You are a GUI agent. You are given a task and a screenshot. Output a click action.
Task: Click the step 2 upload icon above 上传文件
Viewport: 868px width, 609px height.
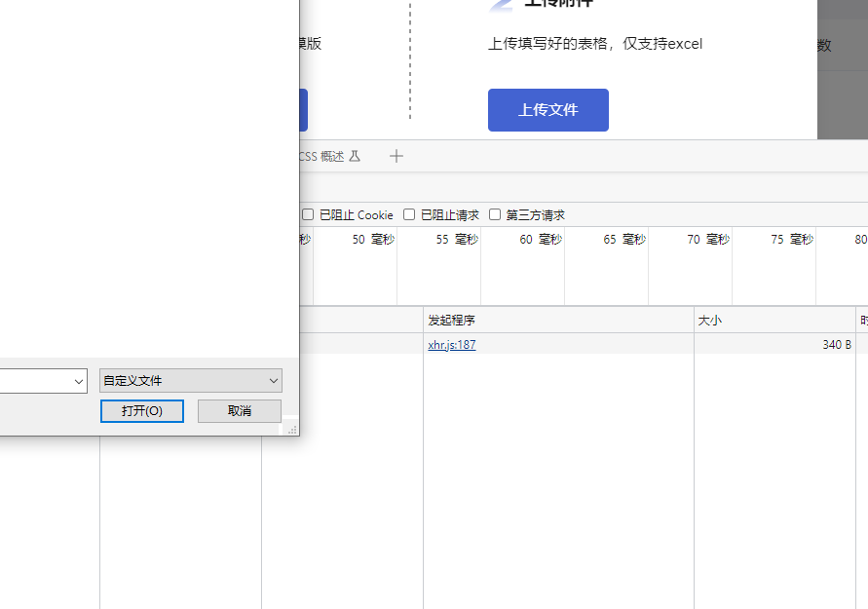tap(501, 4)
